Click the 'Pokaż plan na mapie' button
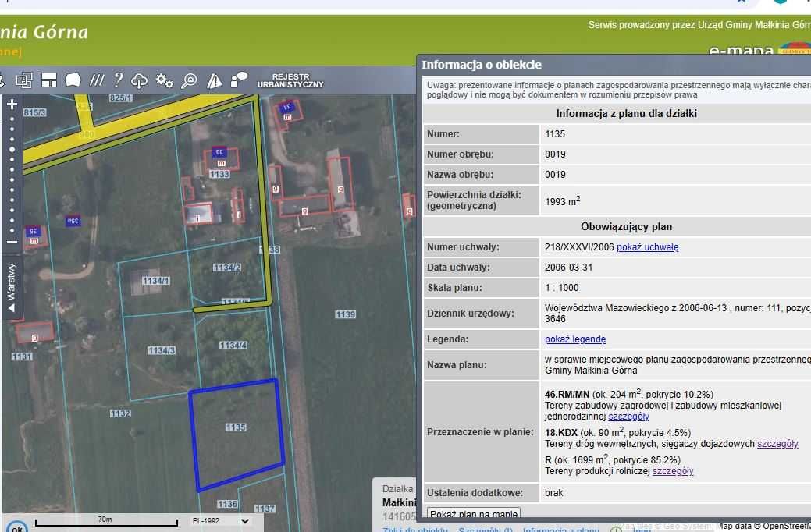Screen dimensions: 811x532 click(x=474, y=514)
